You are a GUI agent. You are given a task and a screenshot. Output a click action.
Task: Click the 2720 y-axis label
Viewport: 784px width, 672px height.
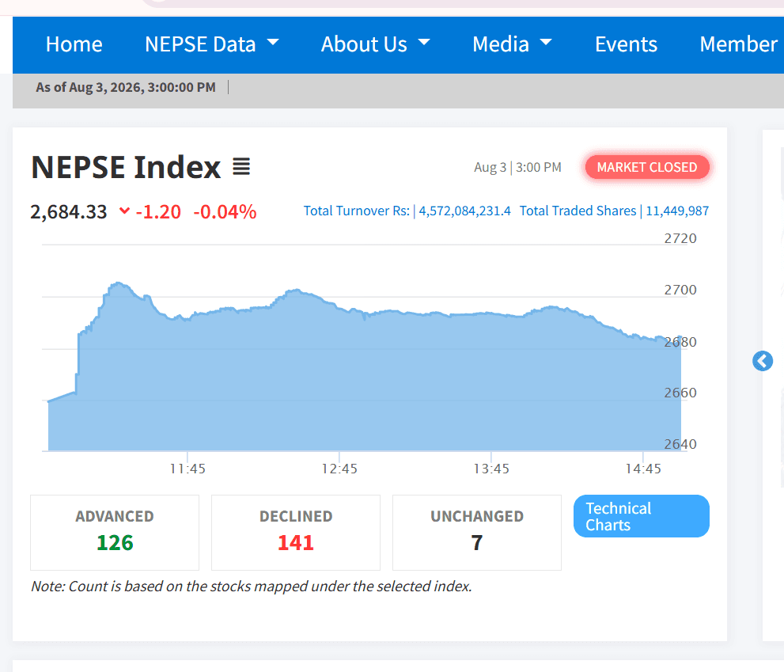[680, 238]
